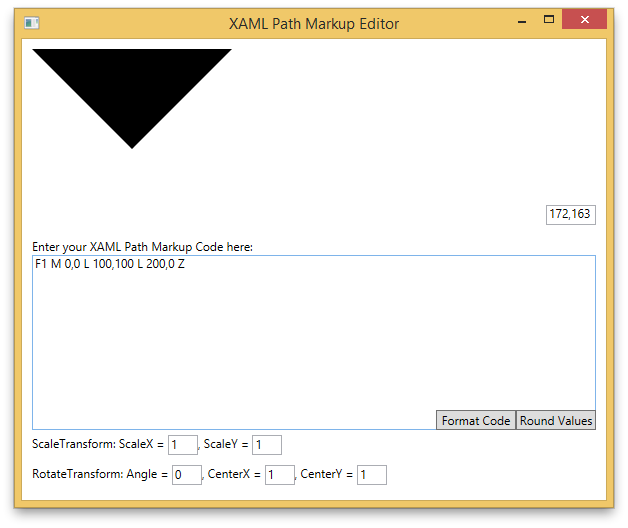This screenshot has width=628, height=528.
Task: Minimize the XAML Path Markup Editor window
Action: (x=521, y=22)
